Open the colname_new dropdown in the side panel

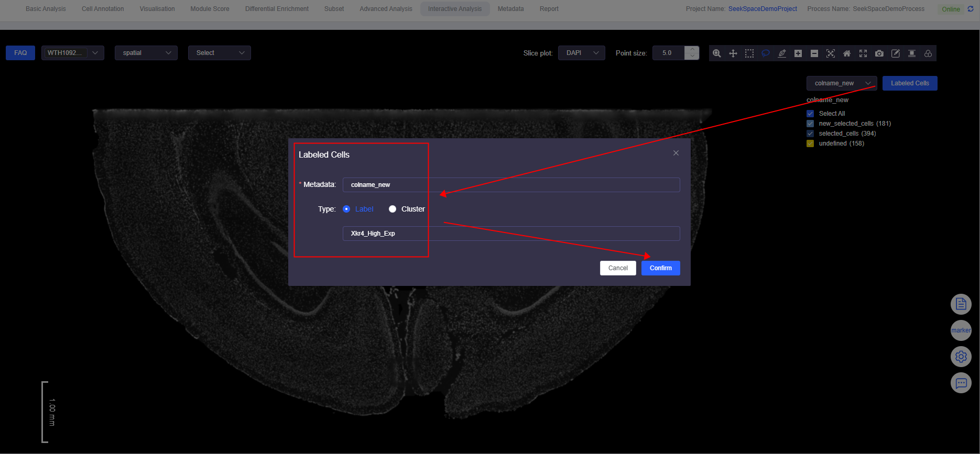842,83
